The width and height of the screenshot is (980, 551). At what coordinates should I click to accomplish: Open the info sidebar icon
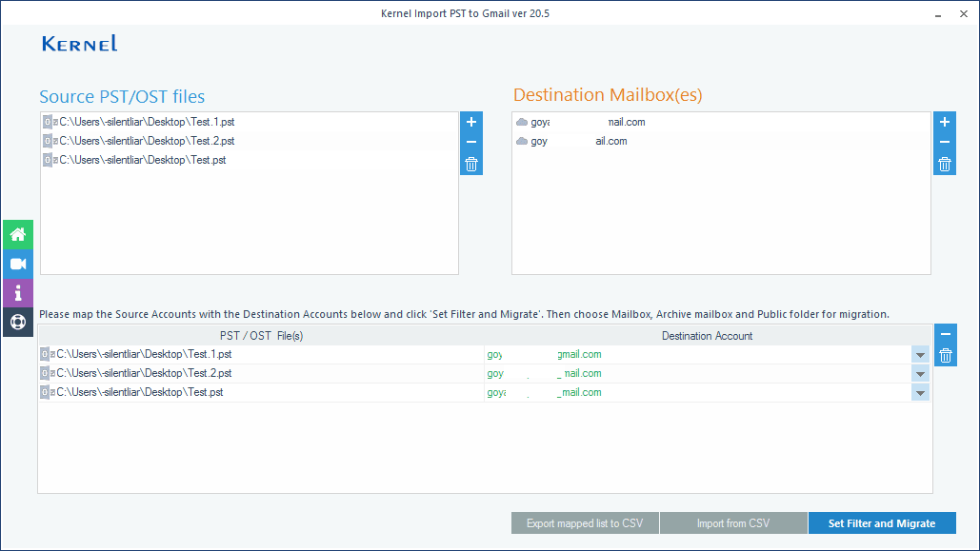point(17,293)
